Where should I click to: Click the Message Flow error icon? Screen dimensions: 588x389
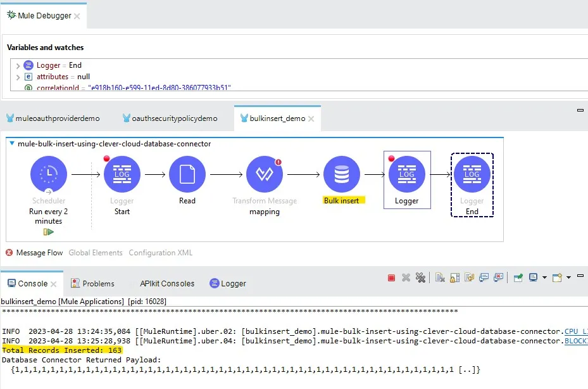[x=9, y=253]
